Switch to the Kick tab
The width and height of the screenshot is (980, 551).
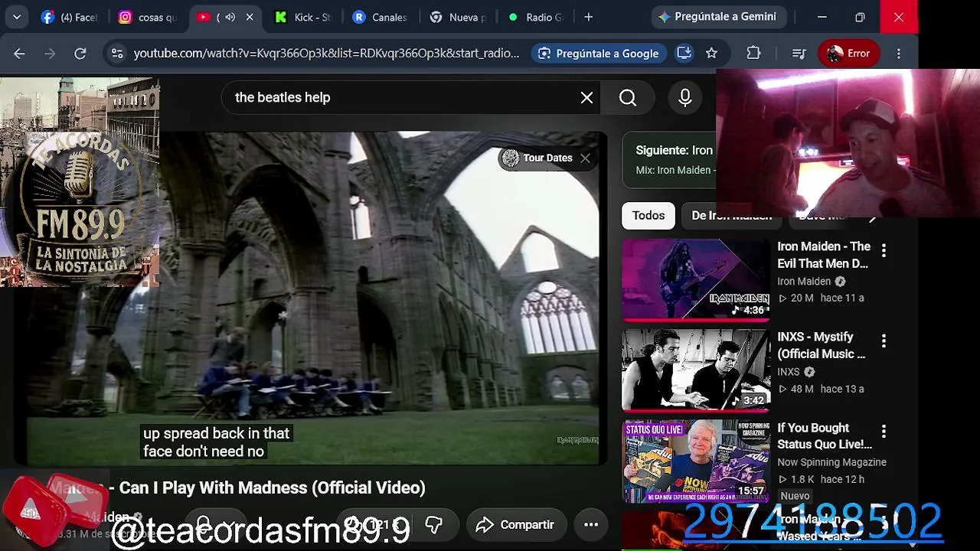(x=302, y=17)
